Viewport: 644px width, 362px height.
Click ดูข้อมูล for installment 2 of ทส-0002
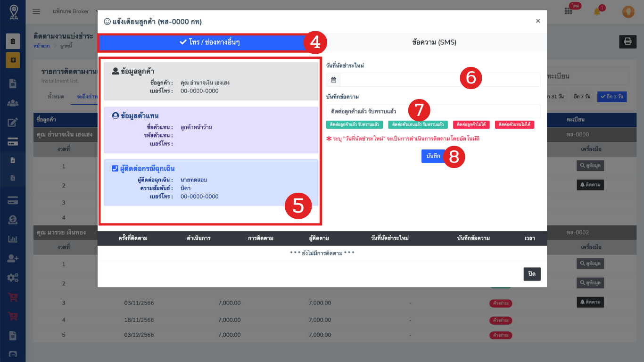pyautogui.click(x=590, y=283)
